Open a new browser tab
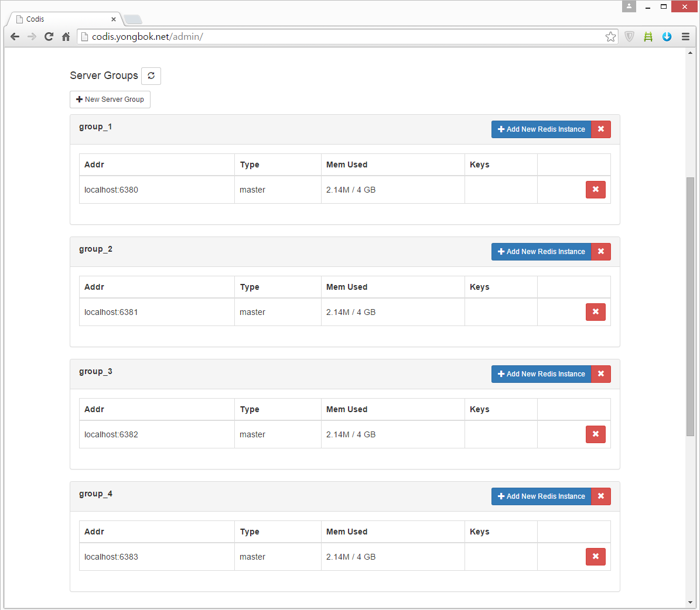Image resolution: width=700 pixels, height=610 pixels. pos(132,19)
